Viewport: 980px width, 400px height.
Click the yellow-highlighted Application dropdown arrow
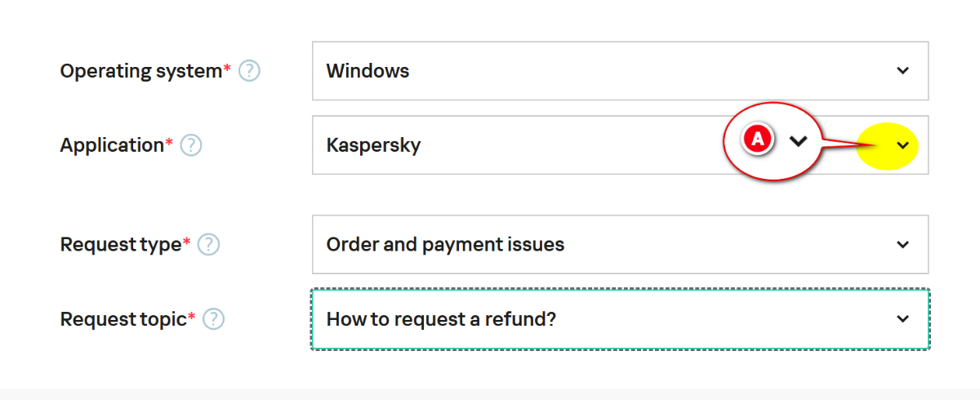(x=902, y=145)
